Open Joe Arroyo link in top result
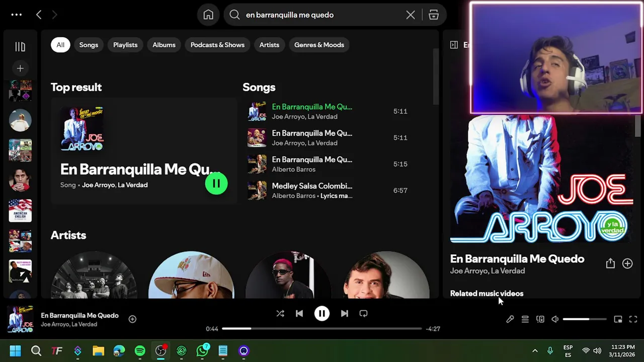The width and height of the screenshot is (644, 362). click(98, 185)
